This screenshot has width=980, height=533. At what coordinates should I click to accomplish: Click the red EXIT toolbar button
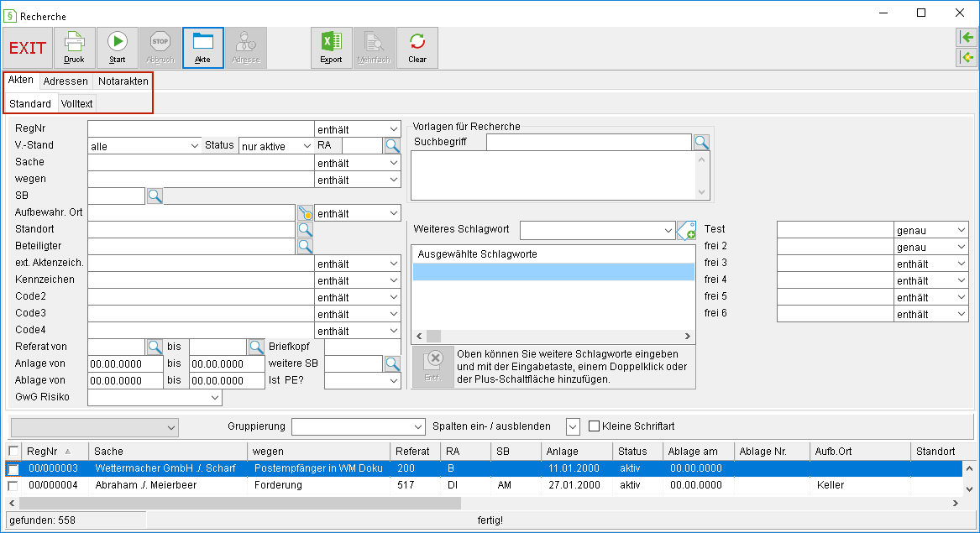click(28, 48)
